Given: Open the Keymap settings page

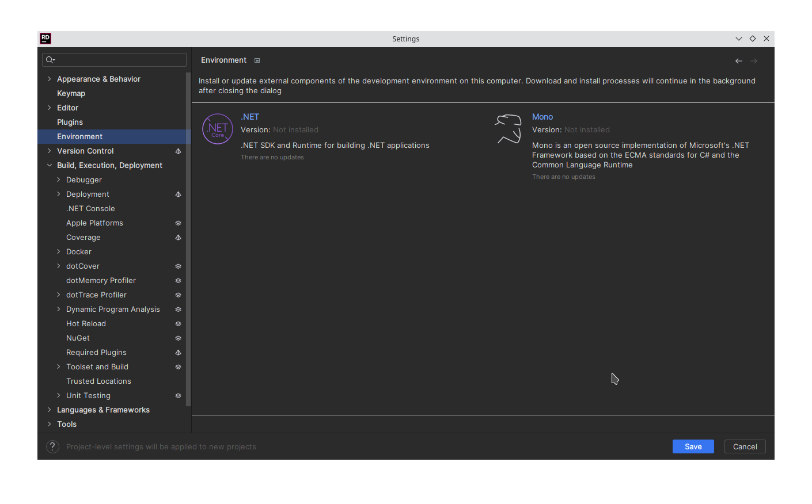Looking at the screenshot, I should (71, 93).
